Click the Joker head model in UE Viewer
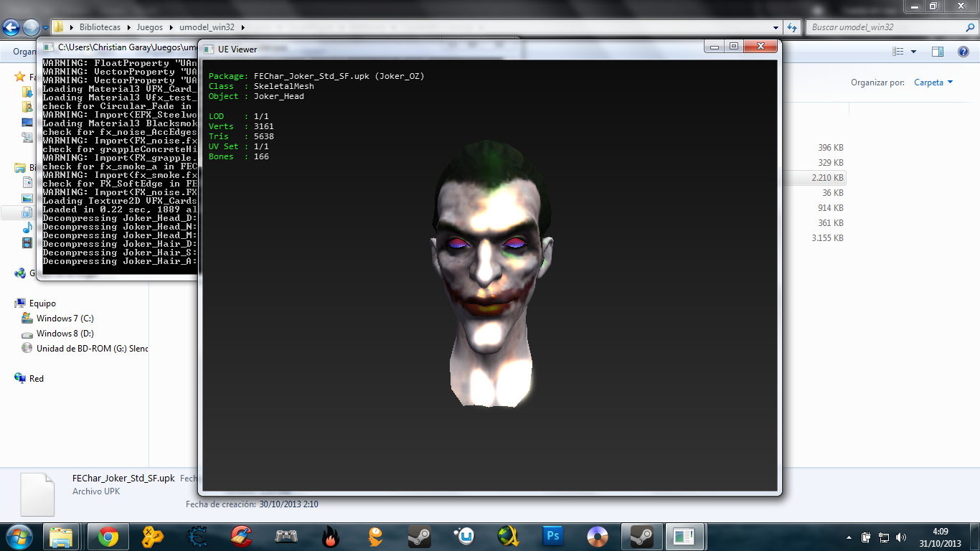 click(490, 273)
